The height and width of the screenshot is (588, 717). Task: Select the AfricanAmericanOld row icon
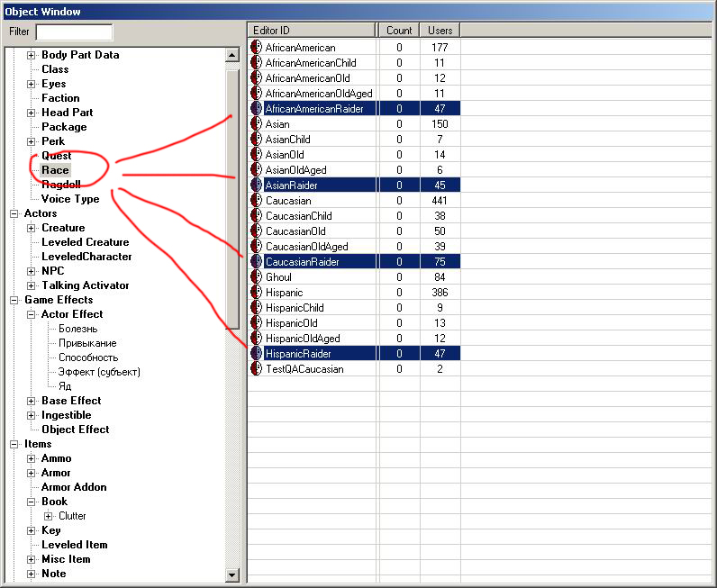pyautogui.click(x=257, y=77)
